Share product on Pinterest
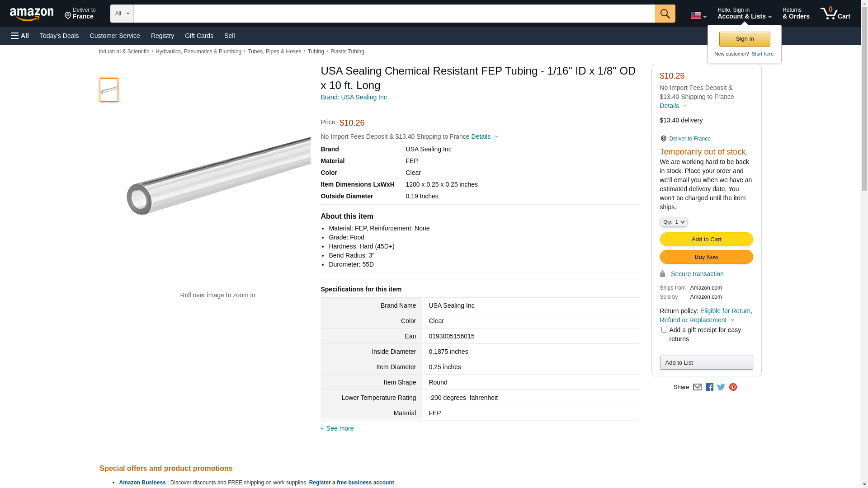The image size is (868, 488). pyautogui.click(x=733, y=387)
